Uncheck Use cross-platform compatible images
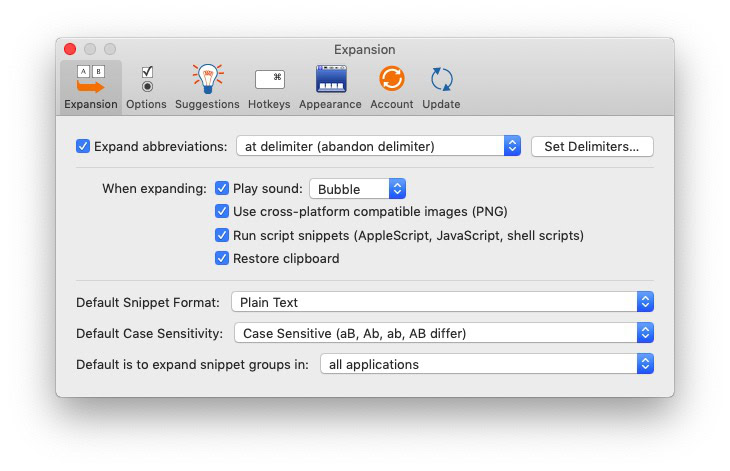 [x=222, y=211]
